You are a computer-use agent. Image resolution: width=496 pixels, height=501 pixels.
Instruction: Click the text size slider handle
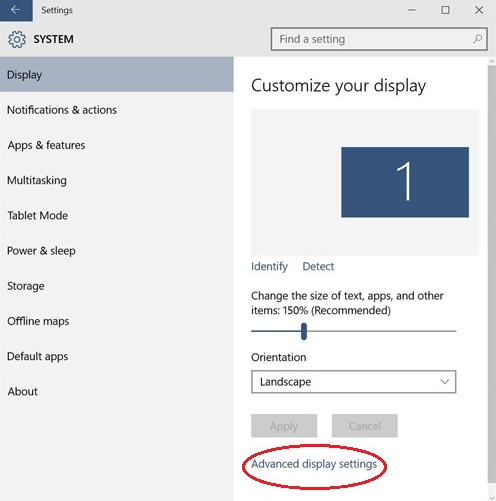click(304, 331)
